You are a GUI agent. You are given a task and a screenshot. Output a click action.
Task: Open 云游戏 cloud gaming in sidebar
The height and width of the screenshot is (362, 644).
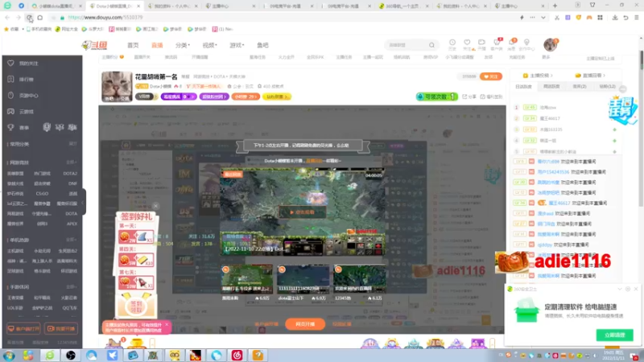(27, 111)
